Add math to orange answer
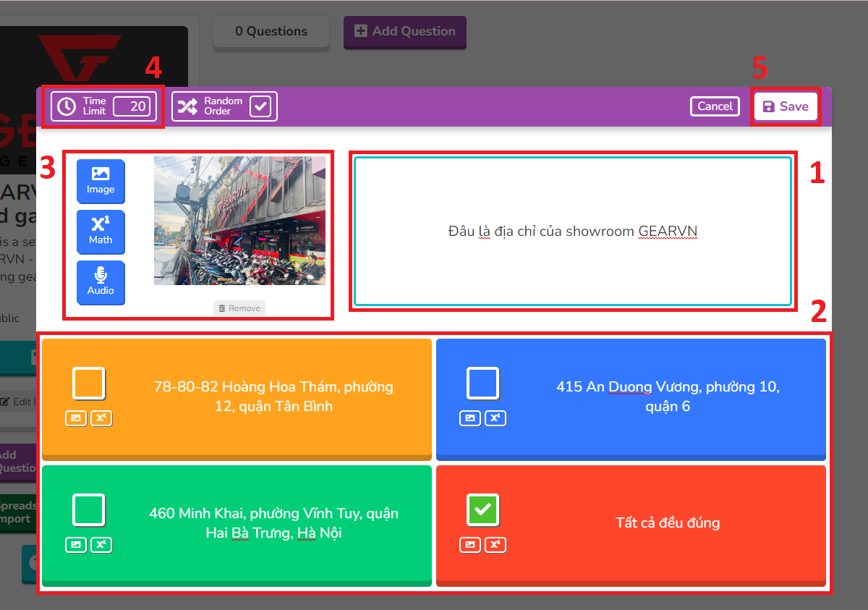This screenshot has width=868, height=610. click(101, 418)
